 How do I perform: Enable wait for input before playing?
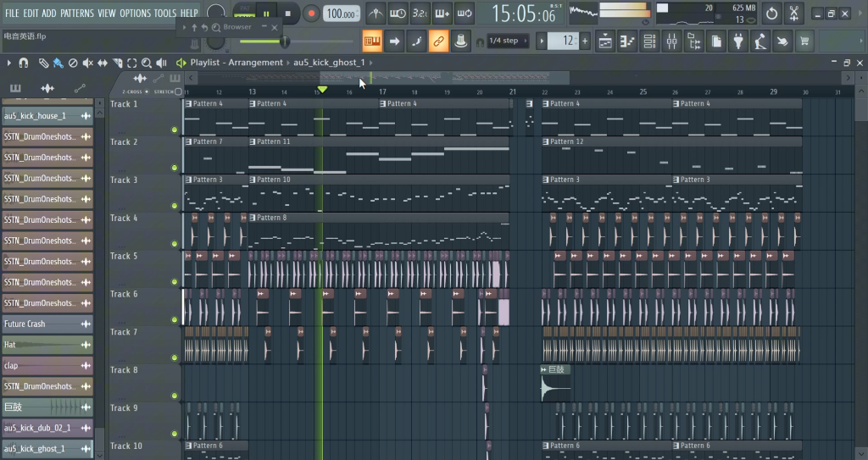398,14
